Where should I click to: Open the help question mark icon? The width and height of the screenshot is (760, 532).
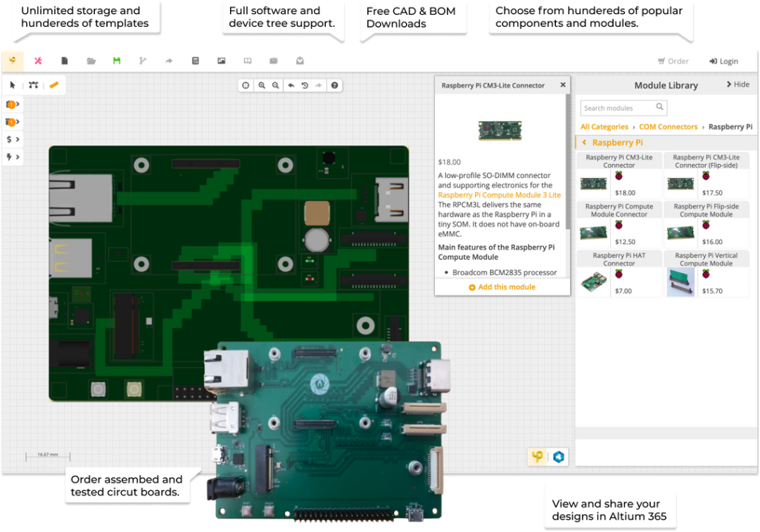click(x=335, y=85)
